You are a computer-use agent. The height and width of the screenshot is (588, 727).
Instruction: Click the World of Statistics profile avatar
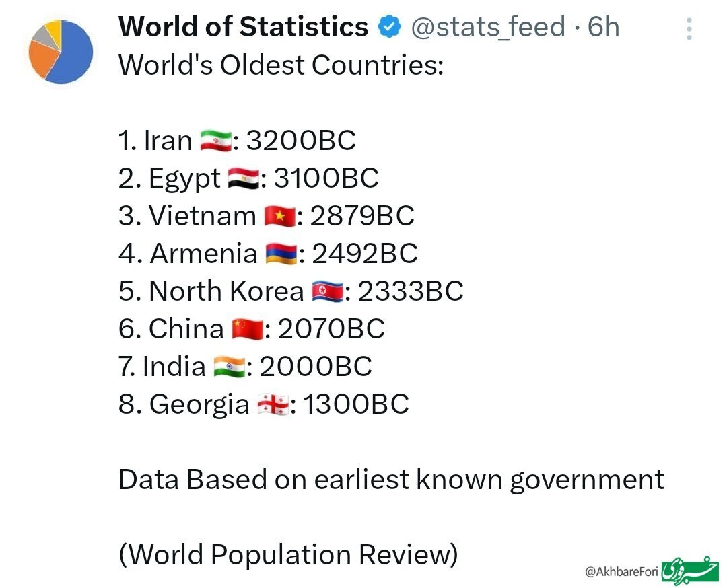60,52
